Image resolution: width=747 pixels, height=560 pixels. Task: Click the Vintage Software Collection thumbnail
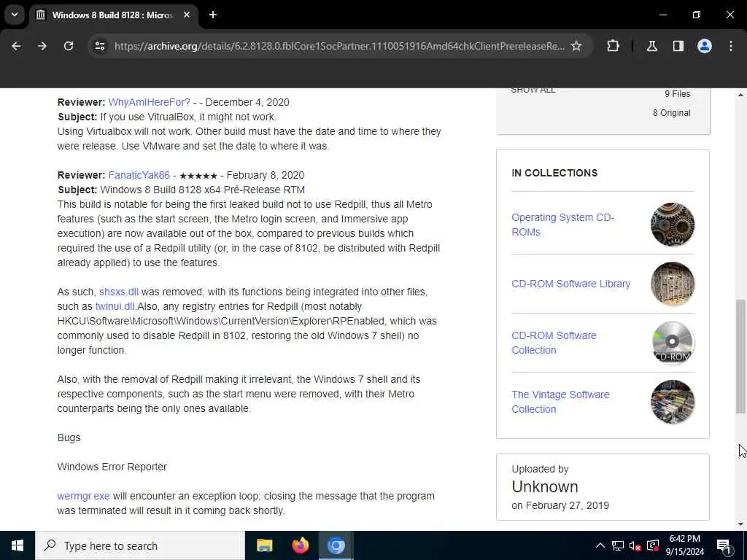(672, 402)
